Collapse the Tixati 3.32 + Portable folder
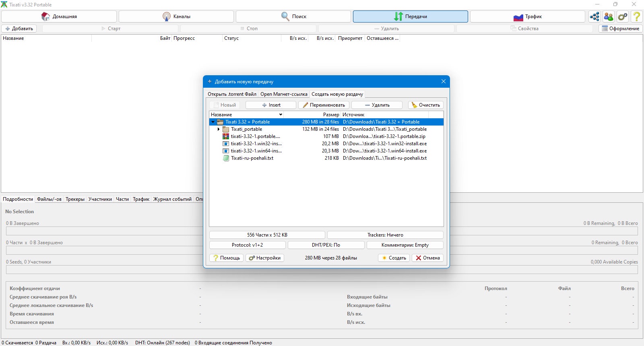The height and width of the screenshot is (346, 644). tap(213, 122)
